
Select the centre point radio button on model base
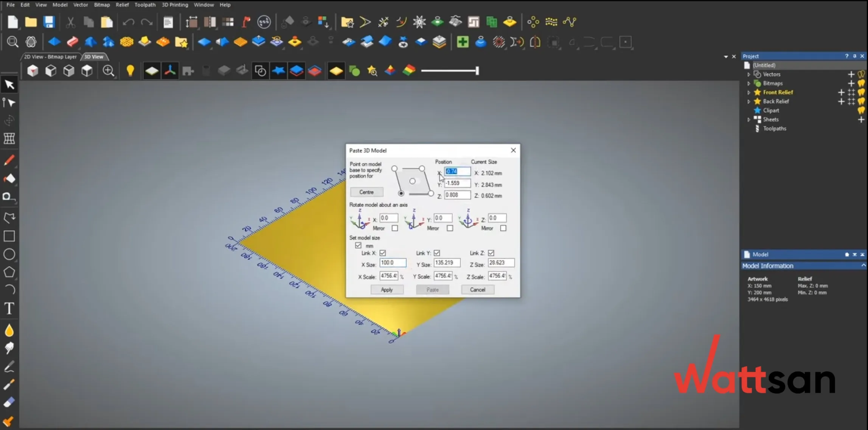coord(412,181)
